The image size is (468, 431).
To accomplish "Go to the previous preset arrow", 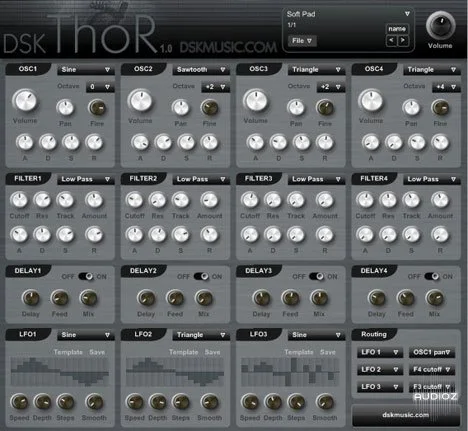I will (391, 41).
